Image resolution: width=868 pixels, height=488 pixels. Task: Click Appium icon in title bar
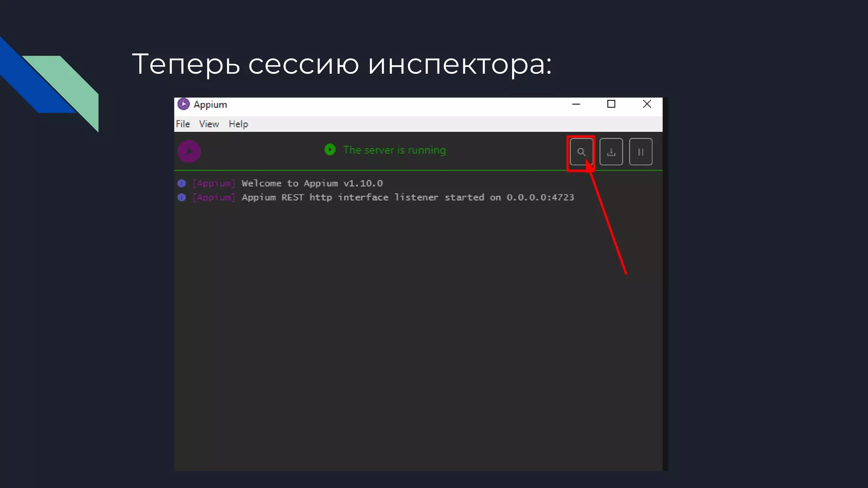click(184, 104)
